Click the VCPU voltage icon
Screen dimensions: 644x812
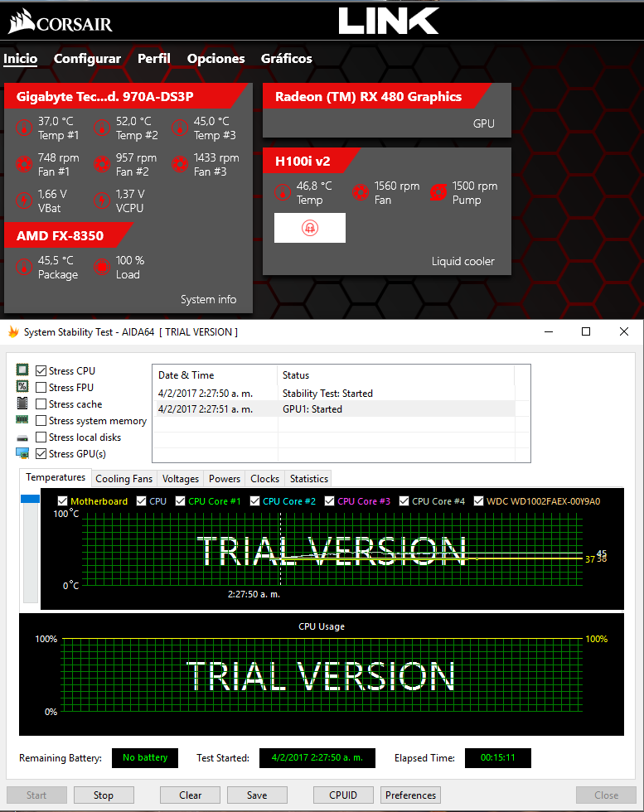tap(103, 201)
